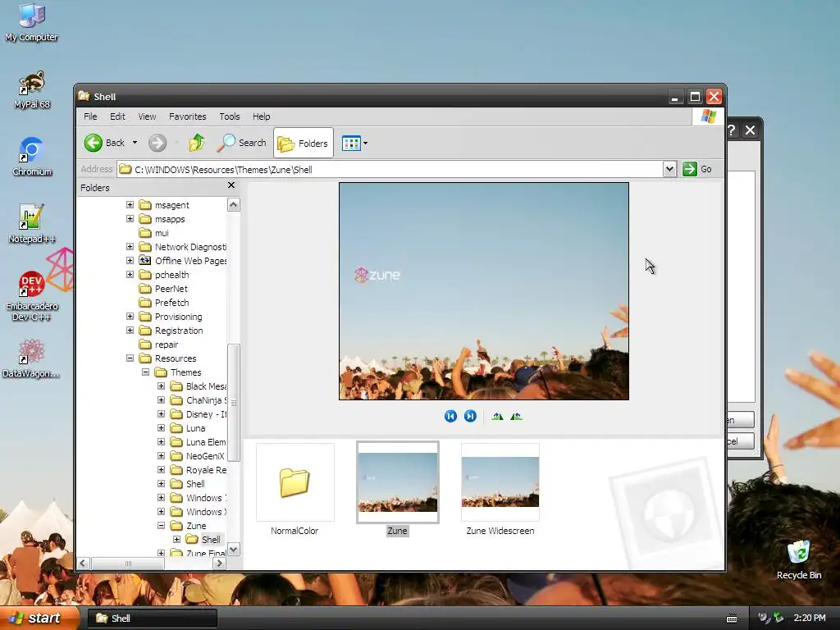
Task: Select the repair folder
Action: pos(166,345)
